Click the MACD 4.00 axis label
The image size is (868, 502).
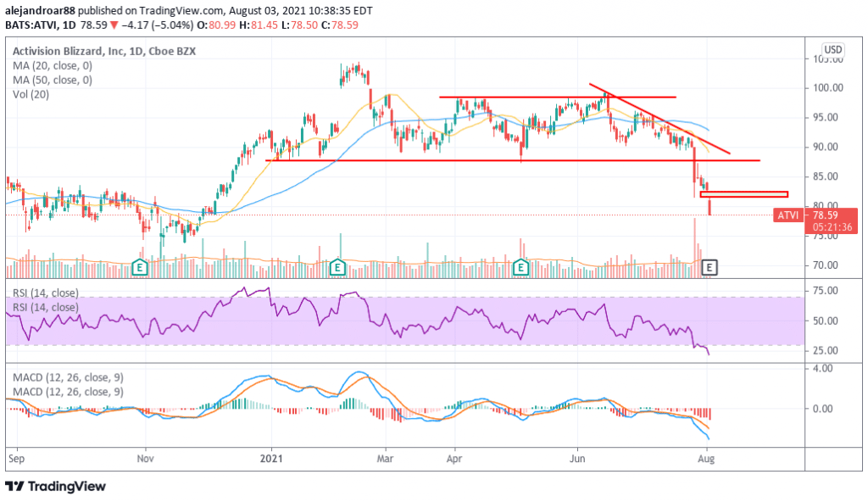[x=822, y=369]
